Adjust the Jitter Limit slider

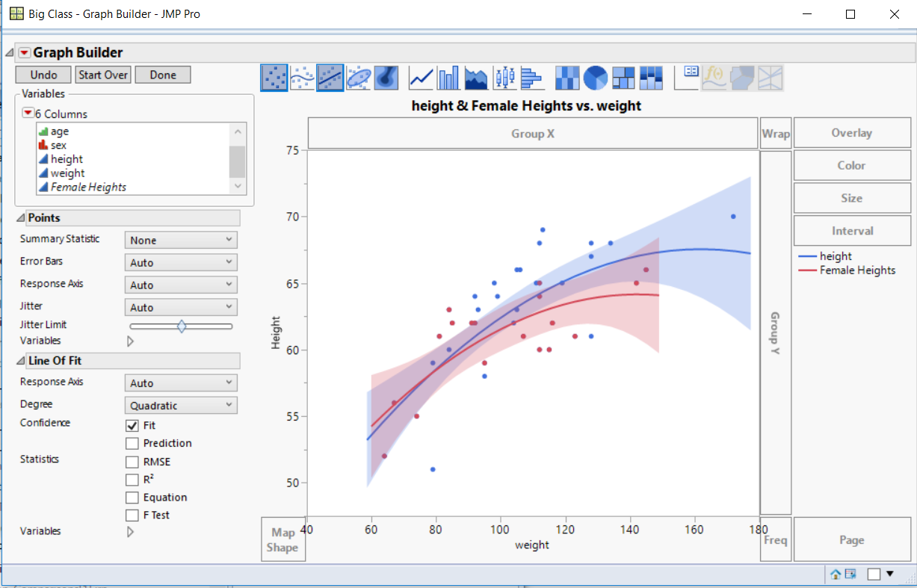(x=182, y=326)
